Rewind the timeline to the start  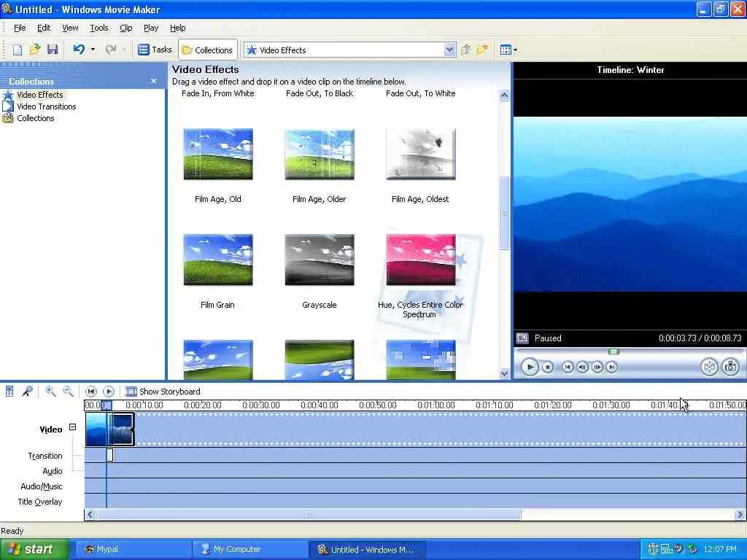(90, 392)
